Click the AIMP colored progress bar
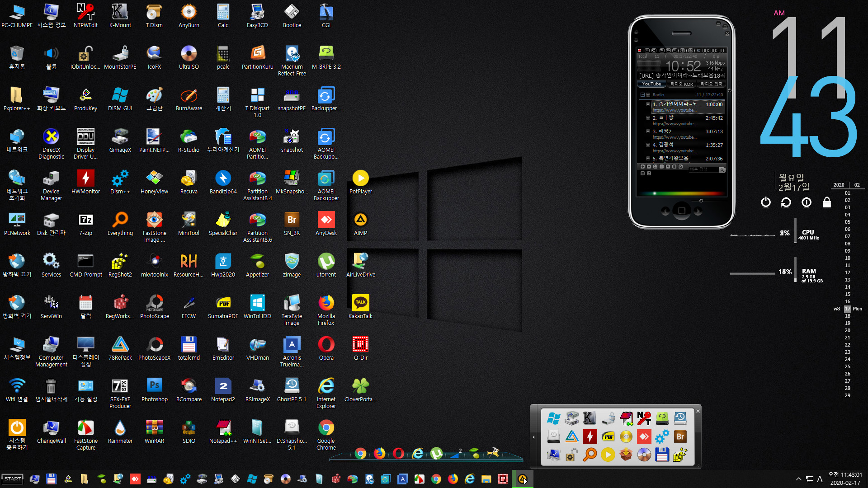The height and width of the screenshot is (488, 868). pyautogui.click(x=682, y=193)
